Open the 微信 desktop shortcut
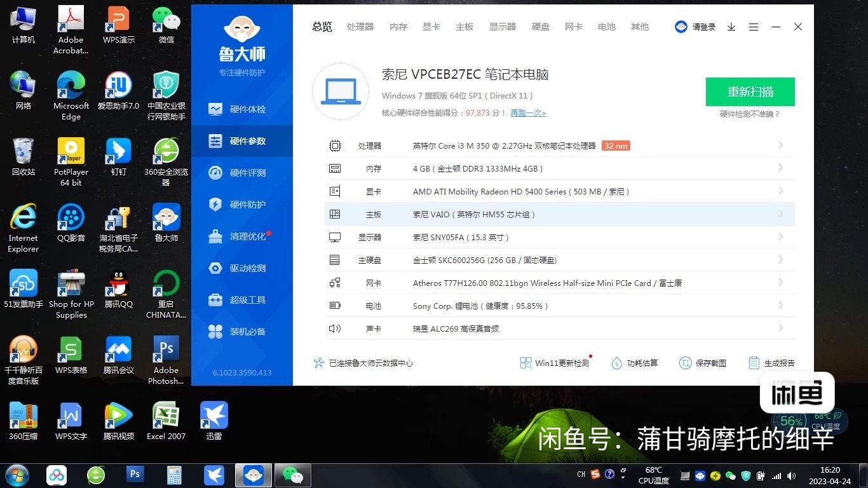 (166, 25)
